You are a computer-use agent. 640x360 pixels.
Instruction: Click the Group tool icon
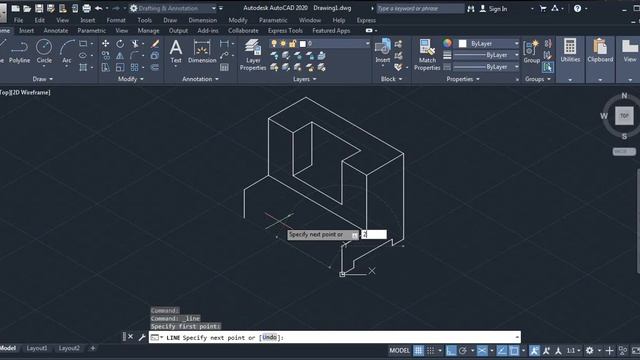531,51
